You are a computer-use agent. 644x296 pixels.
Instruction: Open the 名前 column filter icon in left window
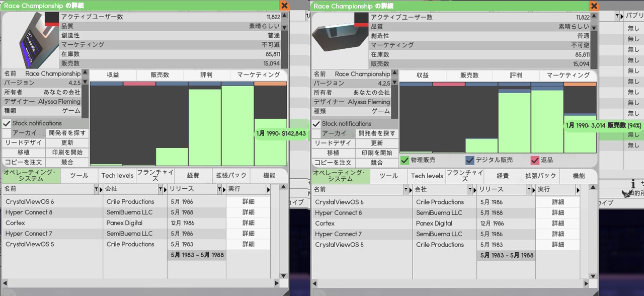click(96, 189)
